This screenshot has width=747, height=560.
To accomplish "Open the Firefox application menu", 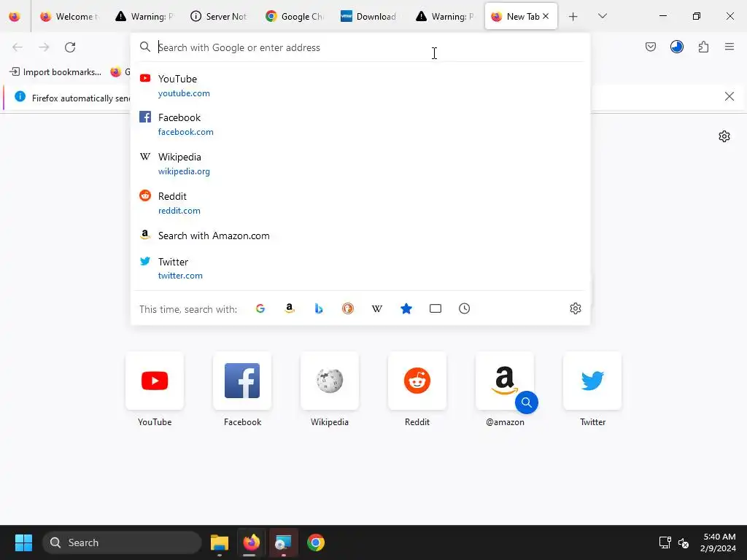I will pos(729,47).
